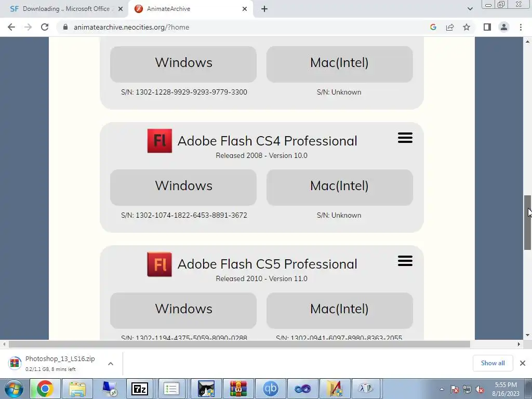Switch to the Downloading Microsoft Office tab
The height and width of the screenshot is (399, 532).
[x=64, y=9]
